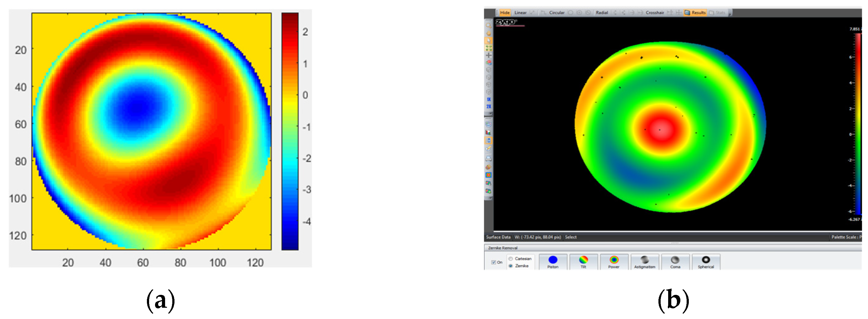The height and width of the screenshot is (319, 868).
Task: Expand the upper side toolbar overflow arrow
Action: (x=490, y=114)
